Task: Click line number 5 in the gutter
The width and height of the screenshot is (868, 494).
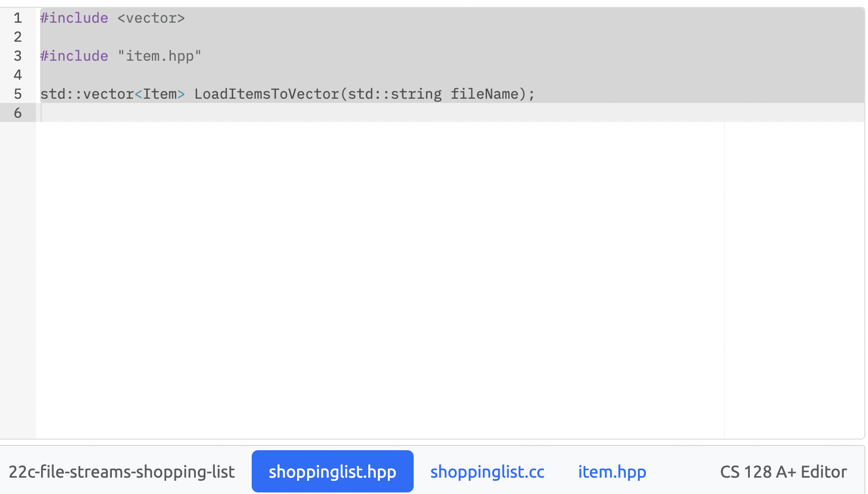Action: click(x=17, y=94)
